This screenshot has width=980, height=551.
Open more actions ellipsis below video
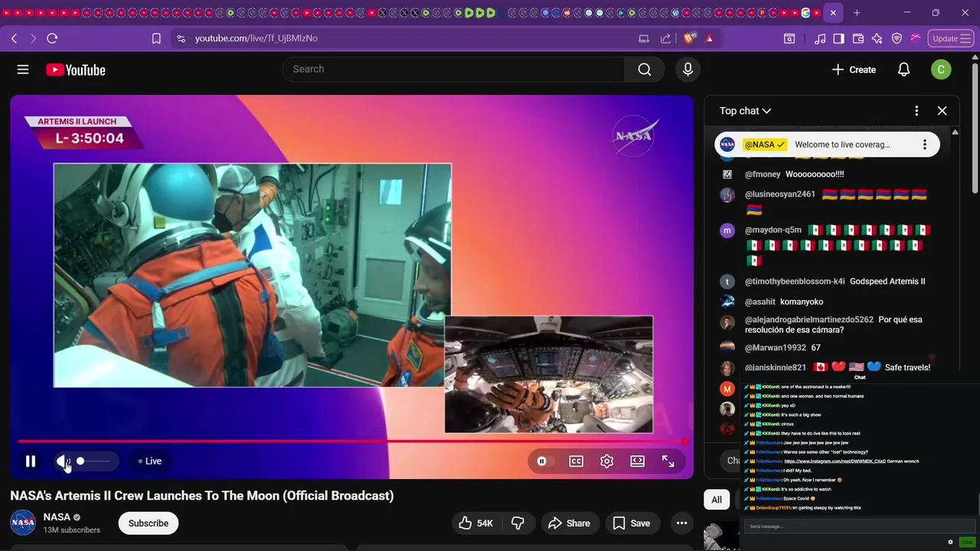pos(681,523)
